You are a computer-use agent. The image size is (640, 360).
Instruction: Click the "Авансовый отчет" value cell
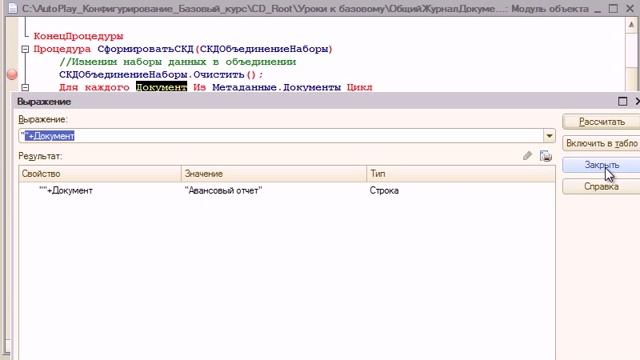pyautogui.click(x=223, y=191)
